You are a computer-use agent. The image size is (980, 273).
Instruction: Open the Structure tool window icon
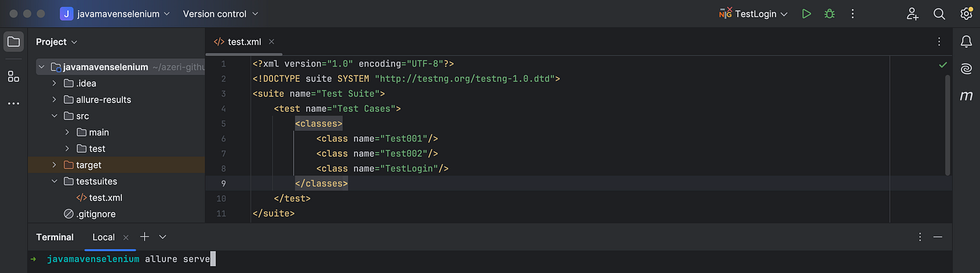click(13, 76)
